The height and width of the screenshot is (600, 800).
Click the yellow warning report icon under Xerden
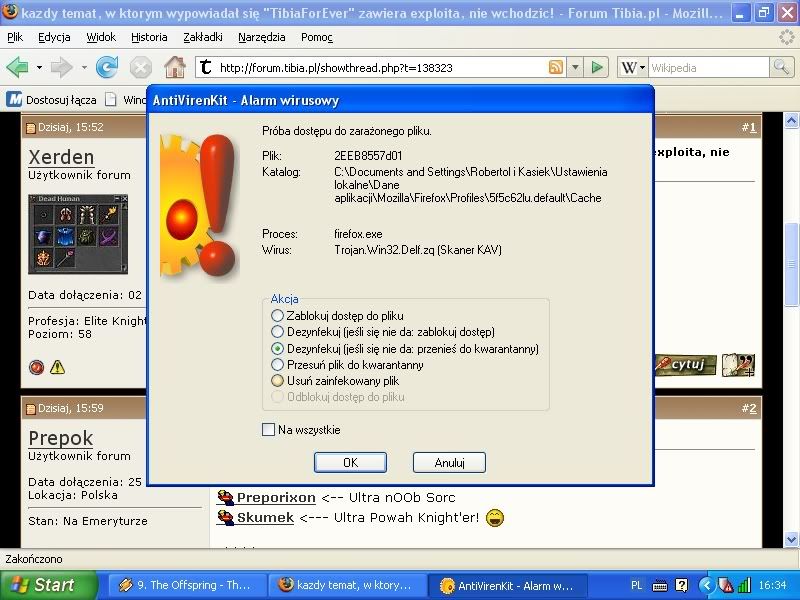58,367
